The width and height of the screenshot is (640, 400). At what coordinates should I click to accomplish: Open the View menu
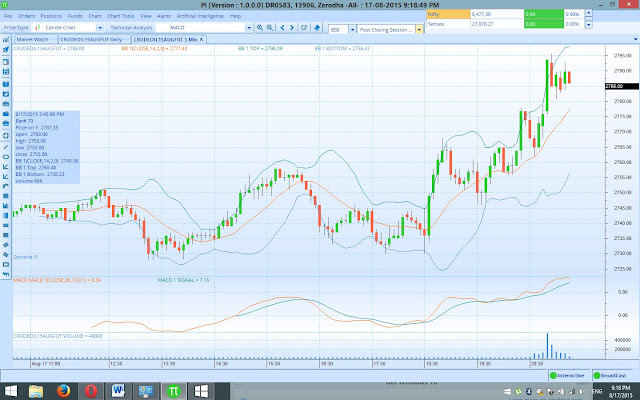click(x=146, y=16)
